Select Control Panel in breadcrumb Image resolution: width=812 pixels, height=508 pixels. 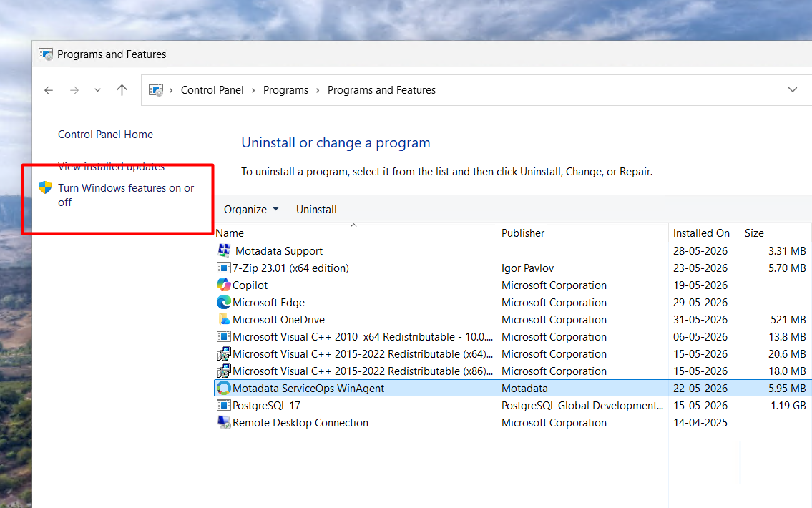212,90
